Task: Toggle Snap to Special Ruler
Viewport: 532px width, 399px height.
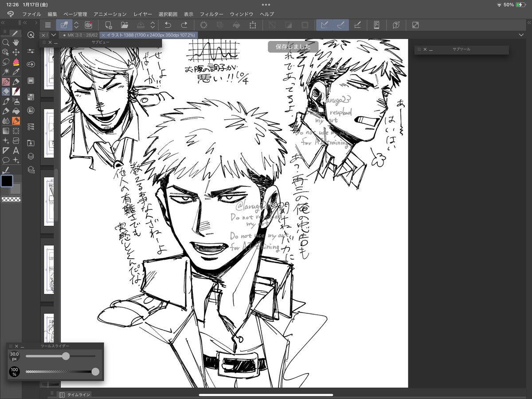Action: 341,25
